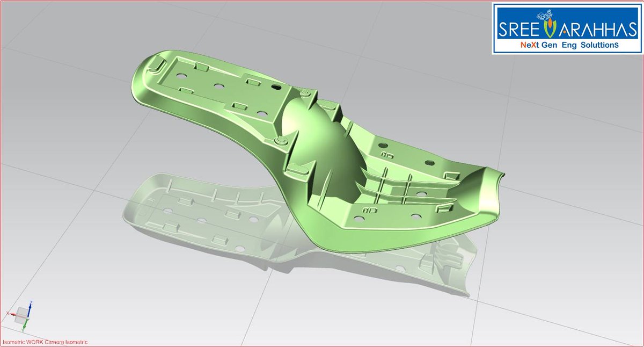Select the dark bolt hole near the model's top edge

point(277,88)
